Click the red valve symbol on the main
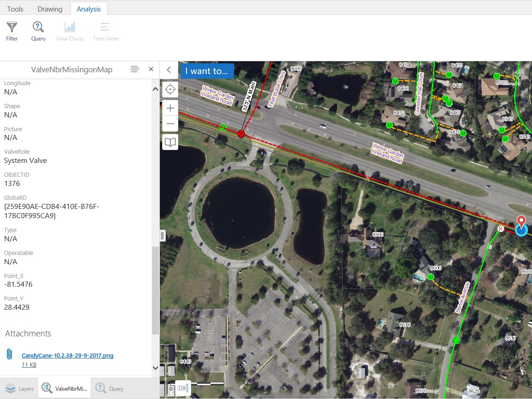Viewport: 532px width, 399px height. tap(241, 133)
